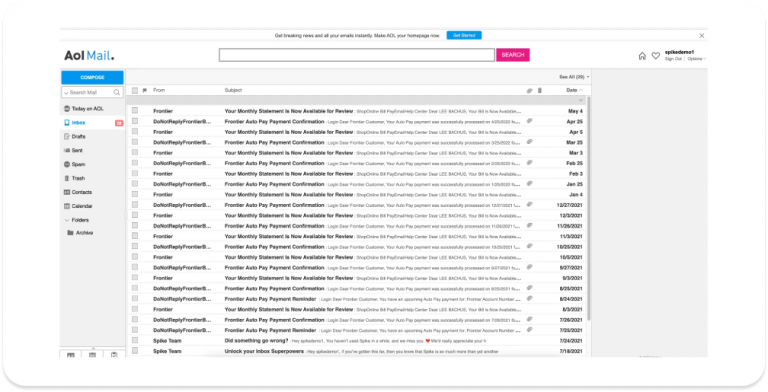Click the message list vertical scrollbar
This screenshot has height=392, width=768.
[x=589, y=208]
